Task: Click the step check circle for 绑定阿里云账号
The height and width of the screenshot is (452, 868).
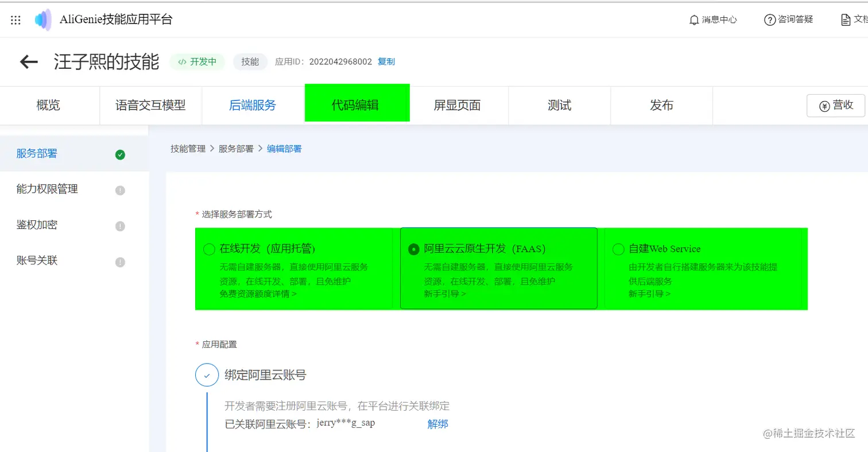Action: coord(207,375)
